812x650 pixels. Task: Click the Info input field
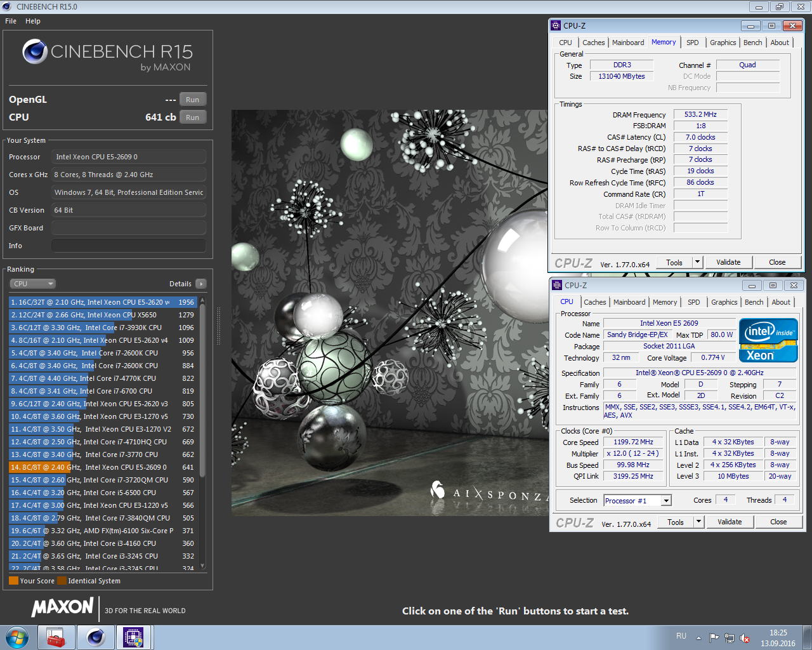point(129,246)
